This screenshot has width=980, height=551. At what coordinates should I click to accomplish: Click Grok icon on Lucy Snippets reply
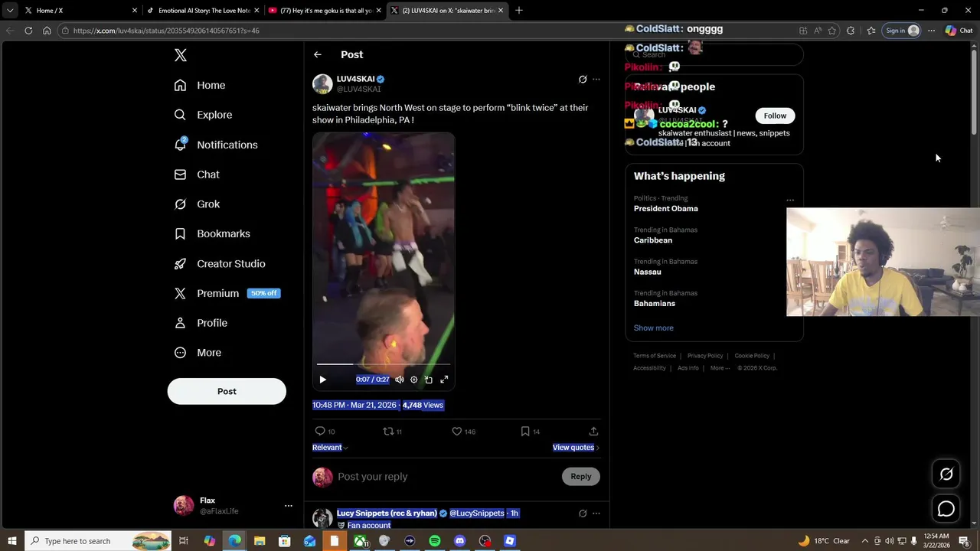click(x=583, y=514)
